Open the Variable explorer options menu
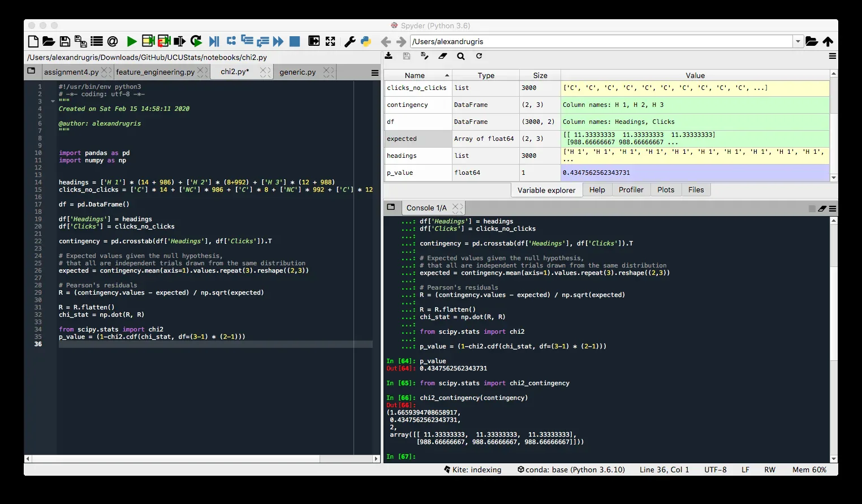Image resolution: width=862 pixels, height=504 pixels. point(833,56)
